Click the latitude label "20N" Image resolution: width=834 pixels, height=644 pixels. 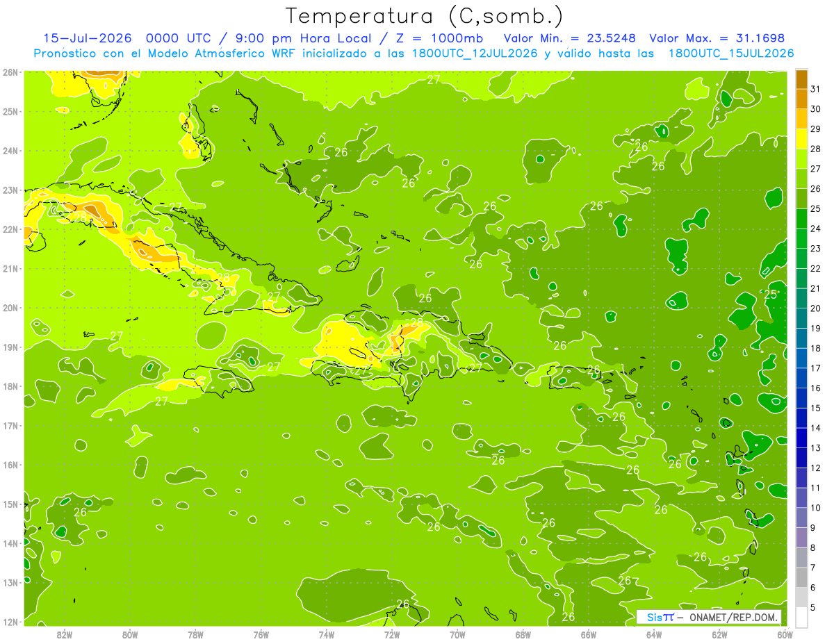[10, 308]
